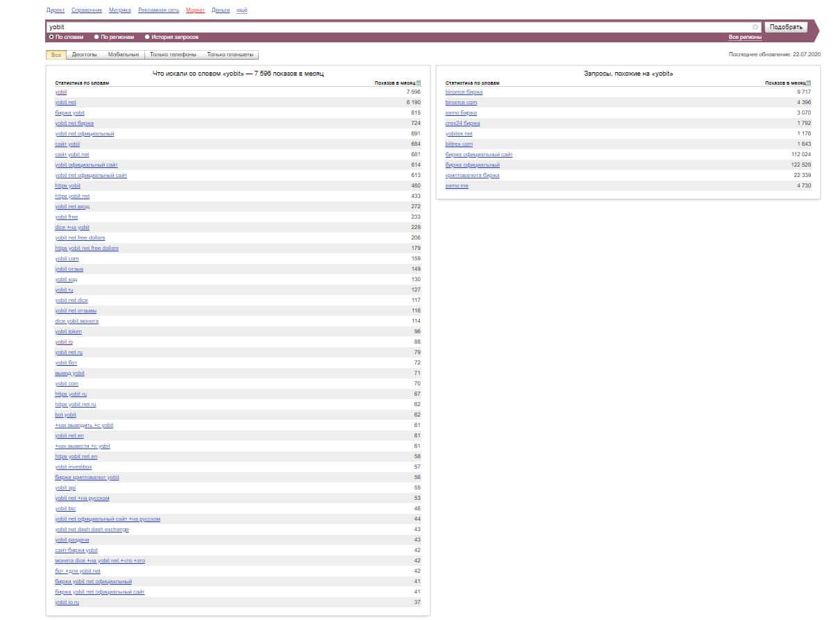This screenshot has width=840, height=620.
Task: Select the 'По словам' radio option
Action: click(51, 37)
